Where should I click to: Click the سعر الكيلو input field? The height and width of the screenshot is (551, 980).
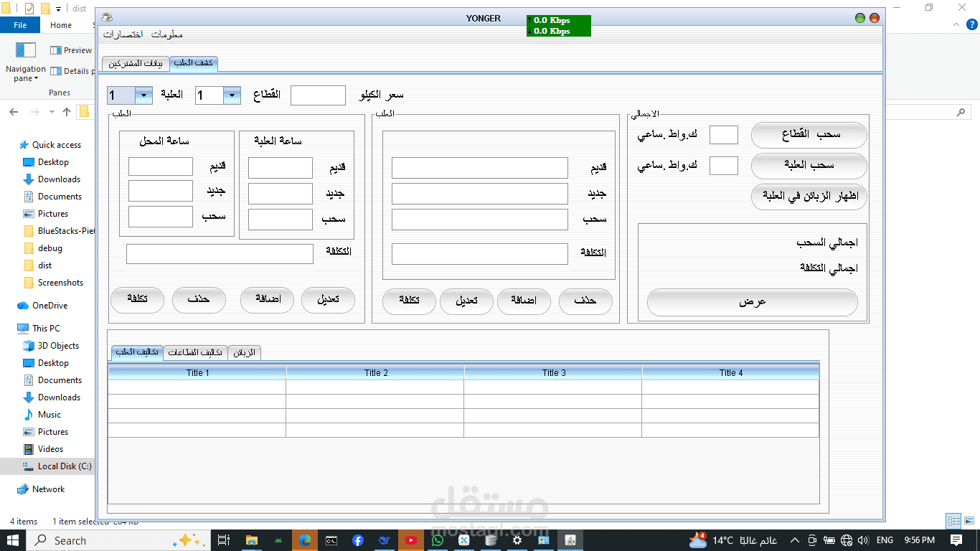point(318,95)
